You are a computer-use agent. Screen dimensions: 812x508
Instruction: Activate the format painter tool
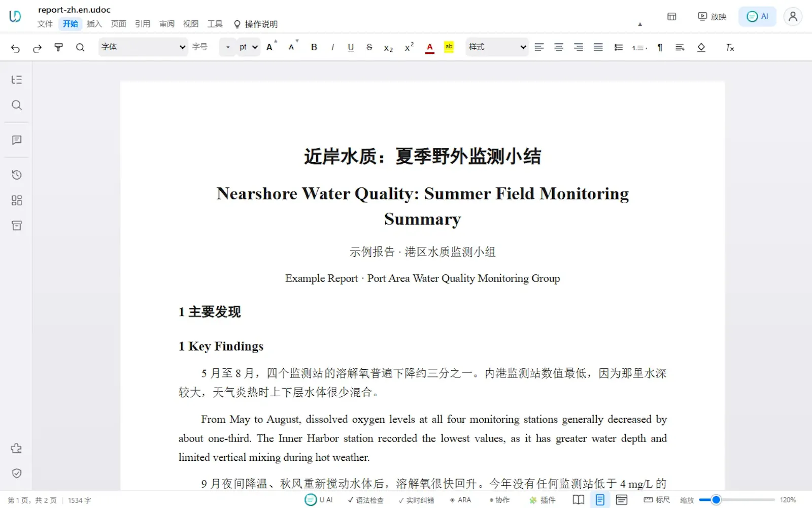(x=58, y=47)
